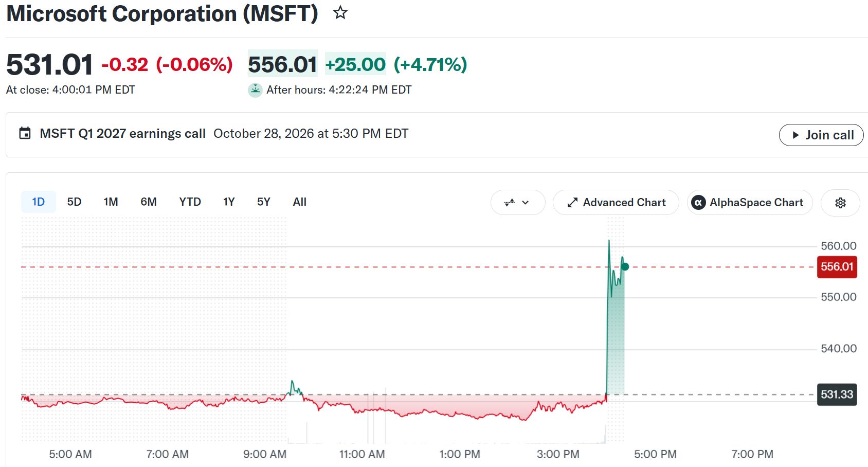Click the earnings call calendar icon

coord(25,133)
